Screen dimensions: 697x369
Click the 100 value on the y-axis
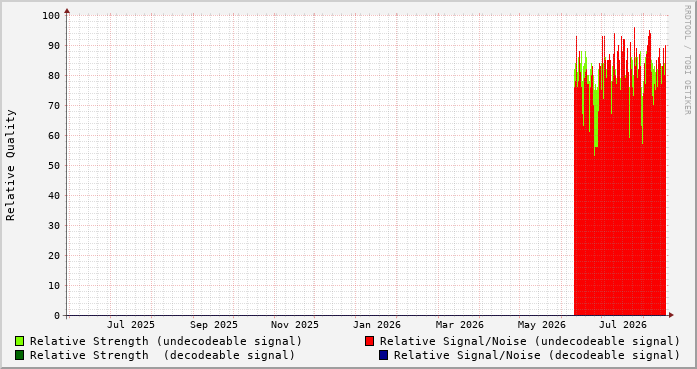coord(51,16)
